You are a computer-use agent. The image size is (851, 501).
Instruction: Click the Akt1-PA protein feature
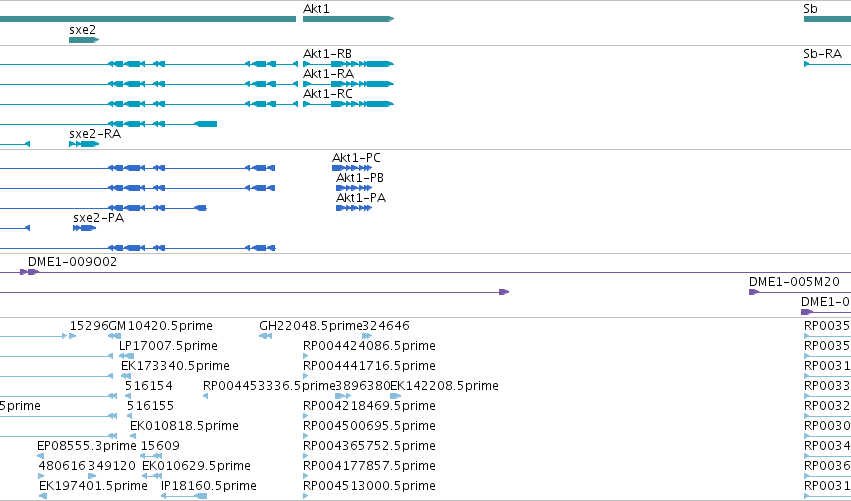[354, 208]
